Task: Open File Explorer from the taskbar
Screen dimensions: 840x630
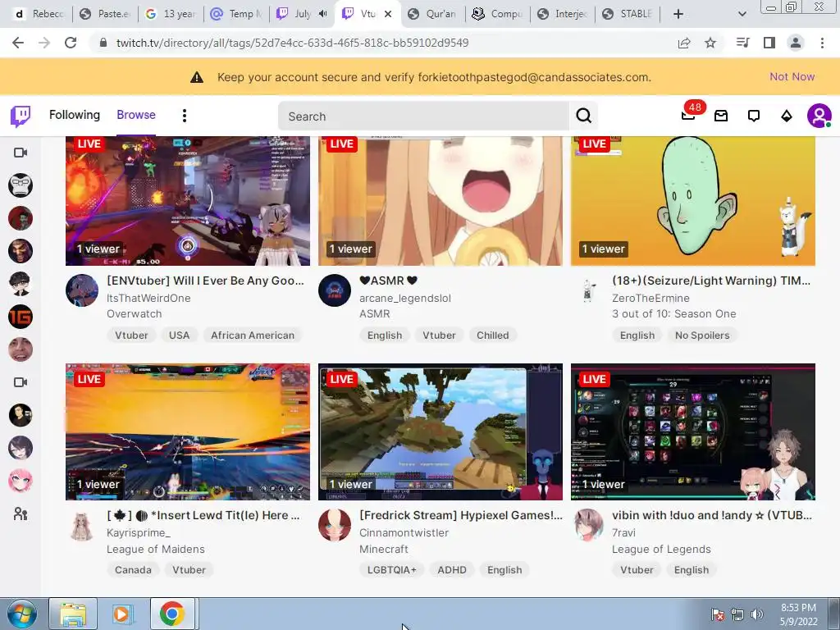Action: tap(73, 614)
